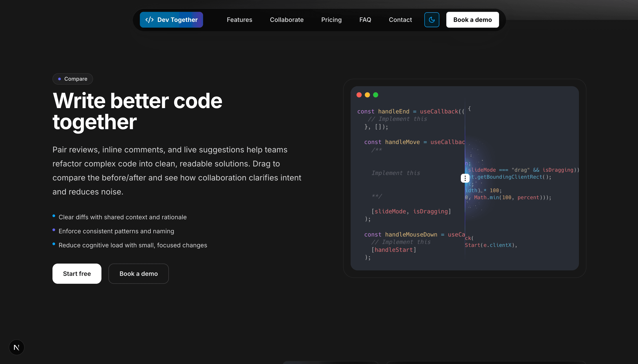Image resolution: width=638 pixels, height=364 pixels.
Task: Click the "const handleEnd" code line
Action: [x=411, y=111]
